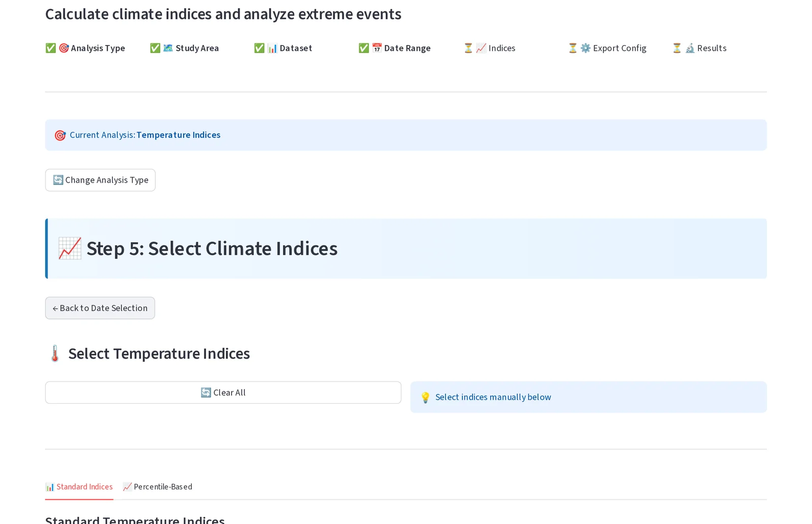Click the page title about climate indices

(223, 14)
